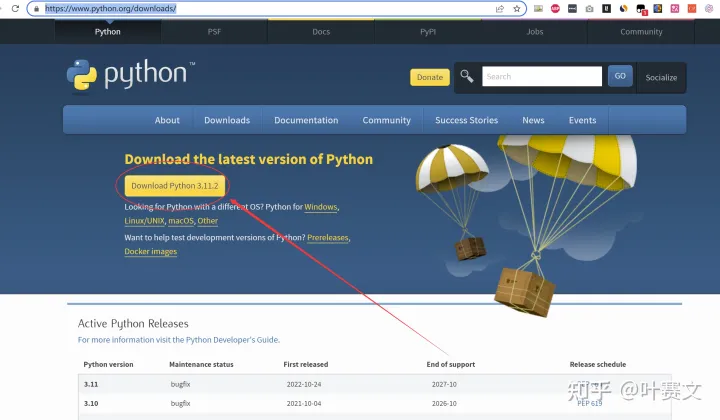Follow the Other platforms link
Screen dimensions: 720x420
208,221
